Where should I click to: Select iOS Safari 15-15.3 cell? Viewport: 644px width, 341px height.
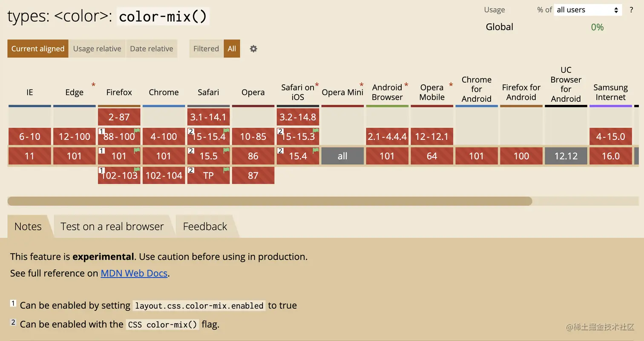(x=298, y=136)
